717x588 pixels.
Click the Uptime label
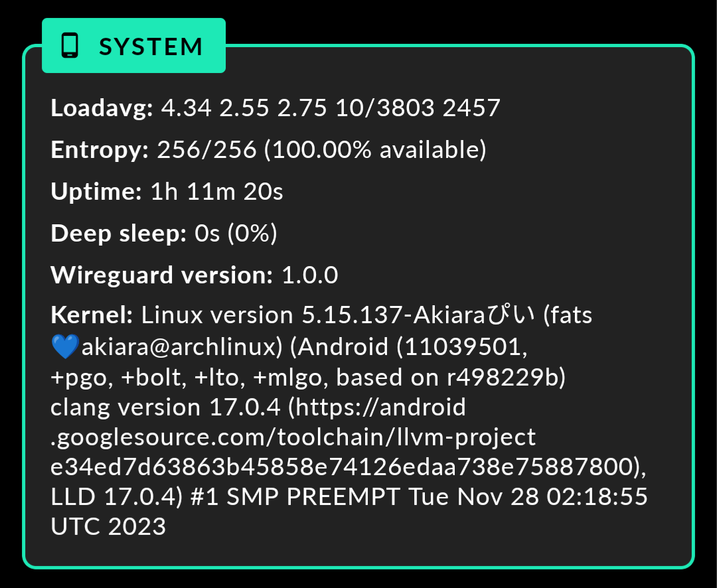pos(96,192)
